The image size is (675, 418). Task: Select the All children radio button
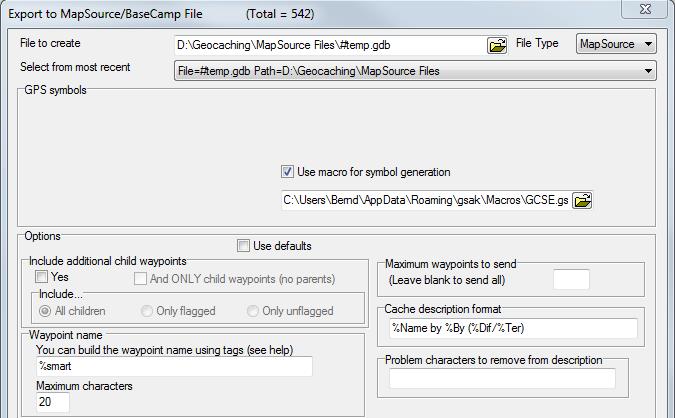(45, 311)
